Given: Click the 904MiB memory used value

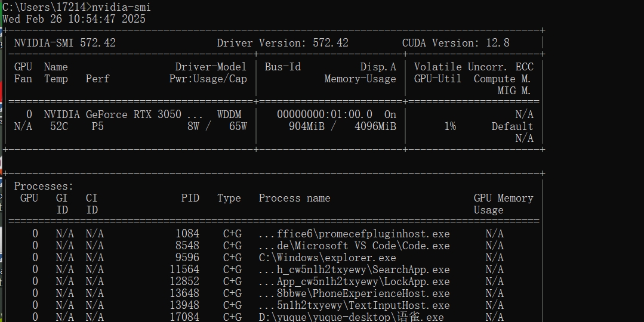Looking at the screenshot, I should pyautogui.click(x=307, y=126).
